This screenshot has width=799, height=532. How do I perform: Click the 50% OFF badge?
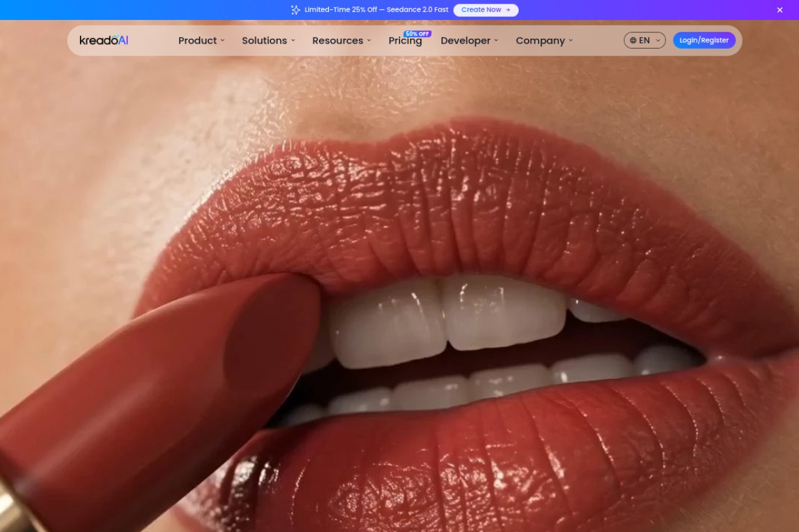(417, 34)
